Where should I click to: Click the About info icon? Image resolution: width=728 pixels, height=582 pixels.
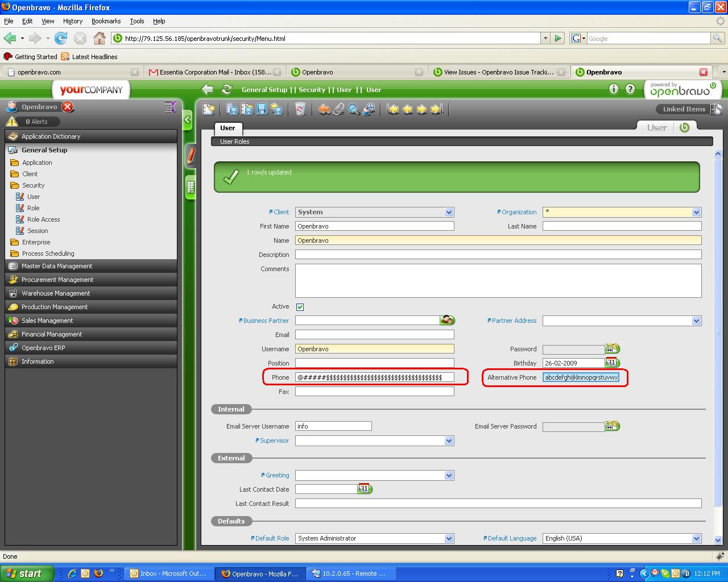(x=613, y=89)
